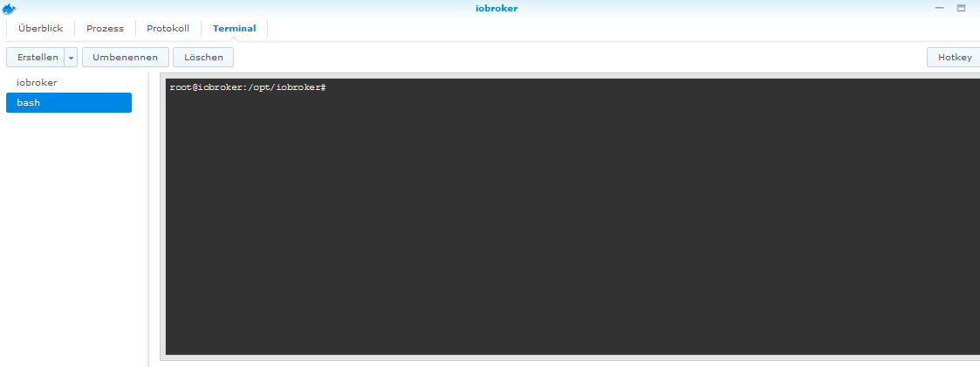980x367 pixels.
Task: Click the Umbenennen button
Action: [x=125, y=57]
